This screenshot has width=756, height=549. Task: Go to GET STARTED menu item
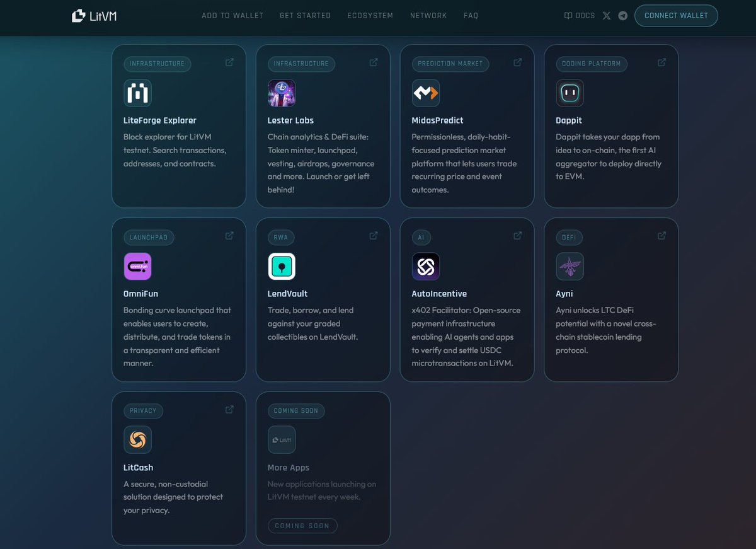[305, 16]
